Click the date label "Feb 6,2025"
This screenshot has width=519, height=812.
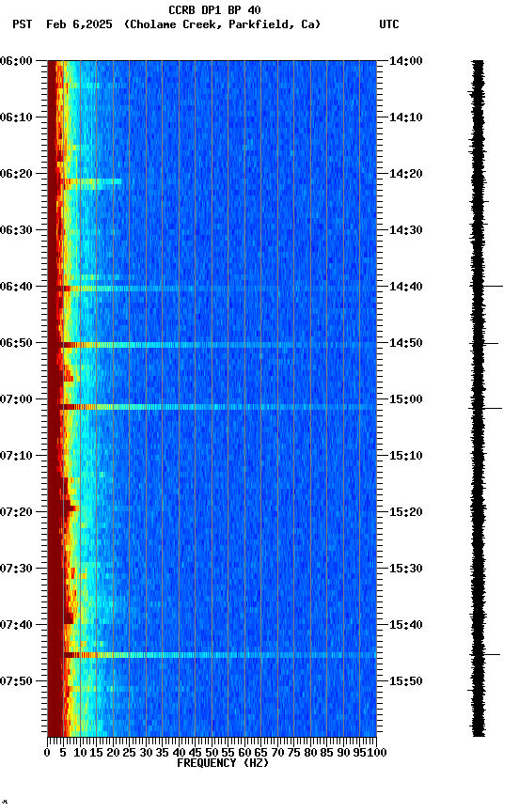(x=79, y=24)
